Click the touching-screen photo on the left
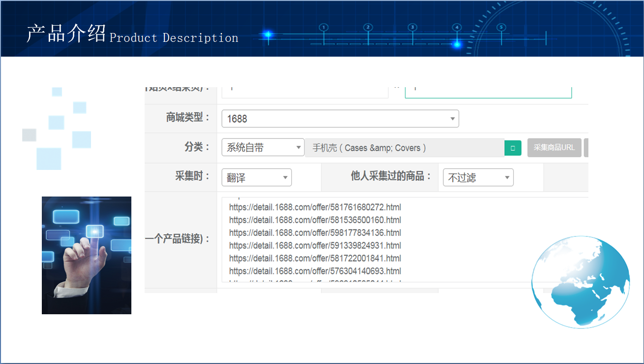 [86, 255]
